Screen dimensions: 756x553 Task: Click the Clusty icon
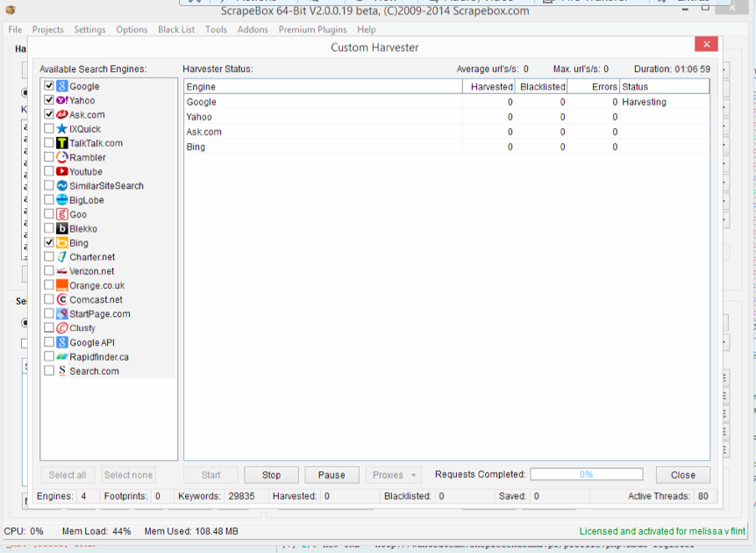[61, 328]
